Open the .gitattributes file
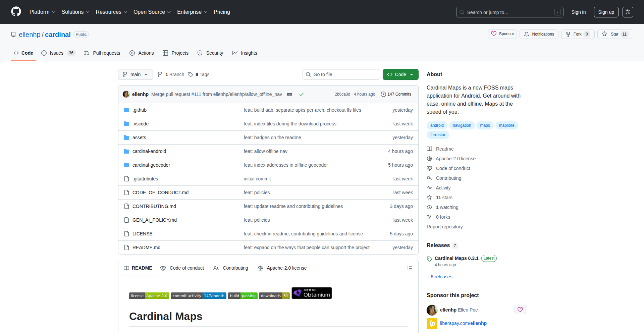 coord(145,179)
